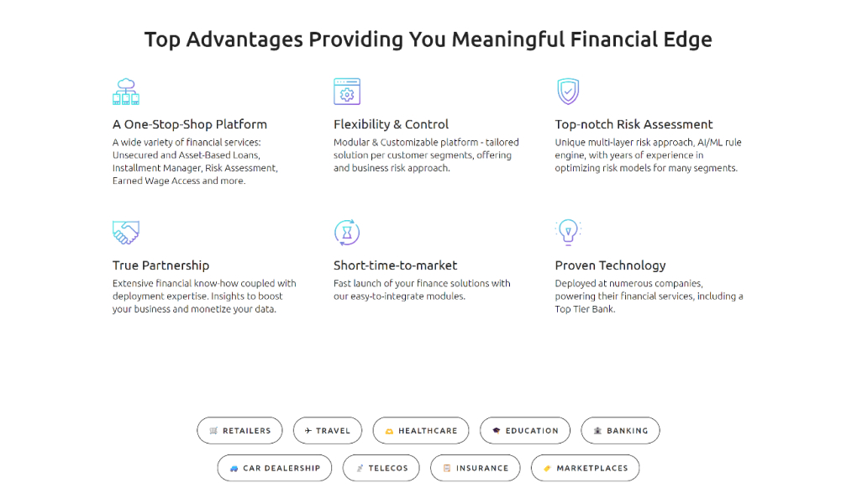Click the shield checkmark risk icon
The height and width of the screenshot is (504, 857).
(568, 91)
